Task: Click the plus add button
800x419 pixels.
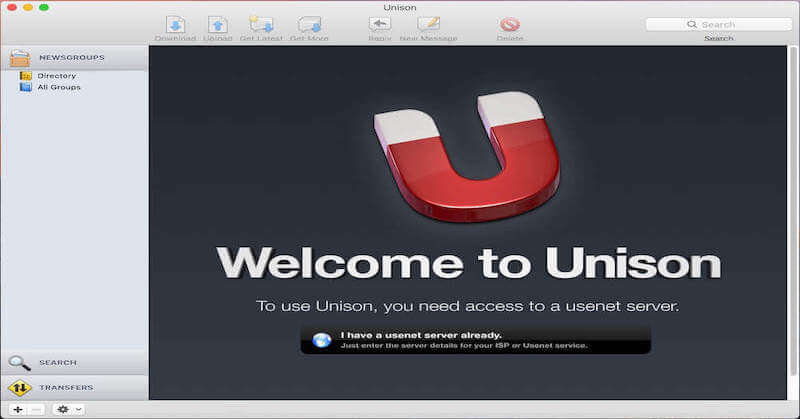Action: [x=18, y=409]
